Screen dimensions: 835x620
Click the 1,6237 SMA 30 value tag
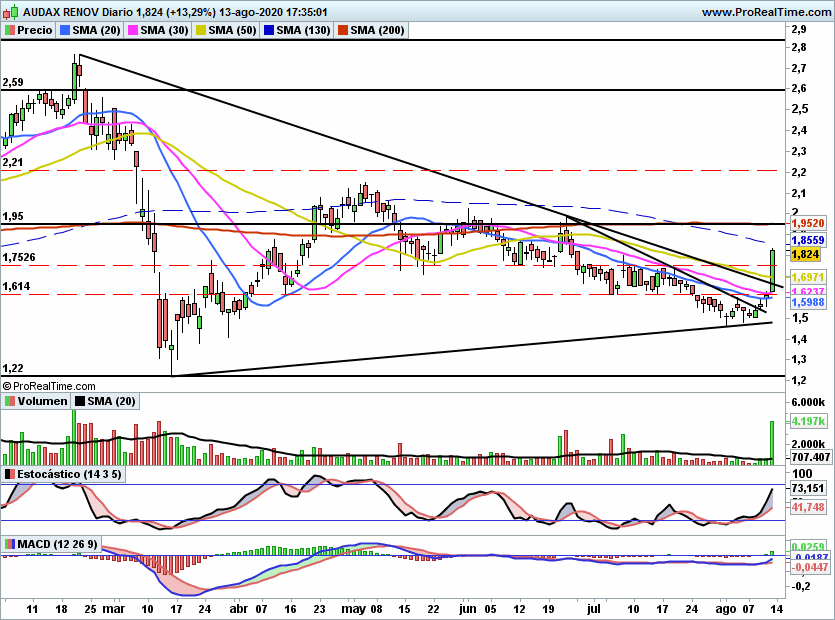(808, 291)
